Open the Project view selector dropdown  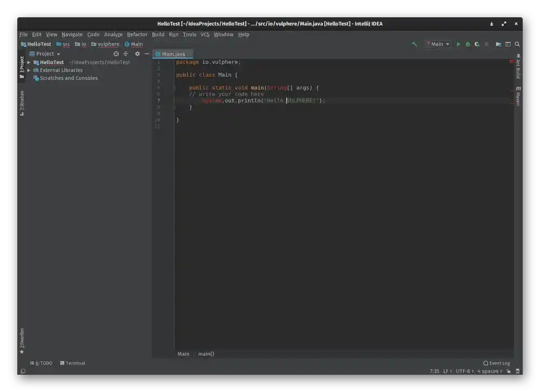(x=45, y=54)
